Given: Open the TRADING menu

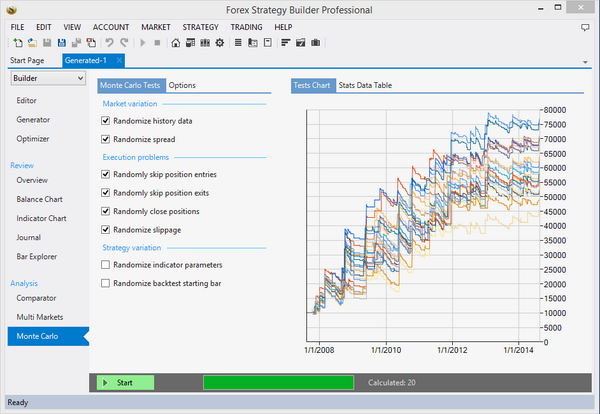Looking at the screenshot, I should coord(246,27).
